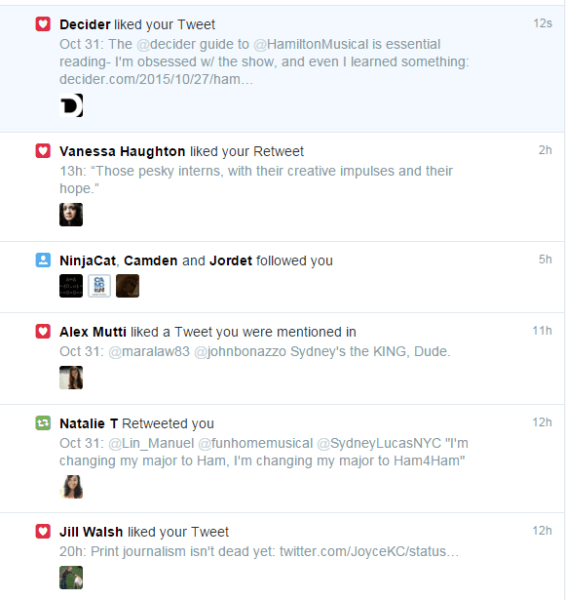Open the @Lin_Manuel mention in Natalie's retweet
Viewport: 566px width, 600px height.
(152, 443)
